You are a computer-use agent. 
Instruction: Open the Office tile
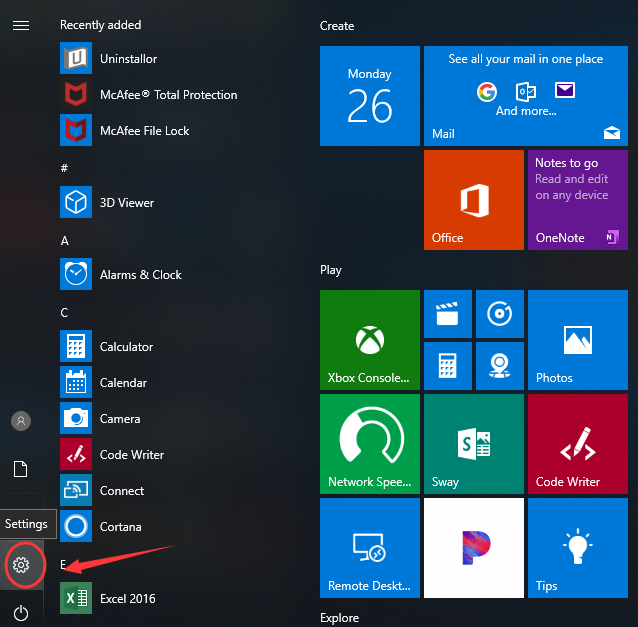(x=474, y=200)
